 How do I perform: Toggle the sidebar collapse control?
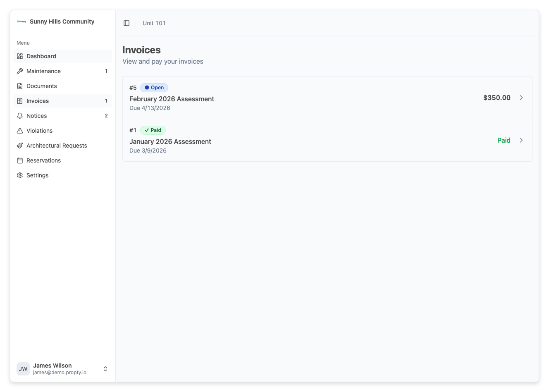click(126, 23)
